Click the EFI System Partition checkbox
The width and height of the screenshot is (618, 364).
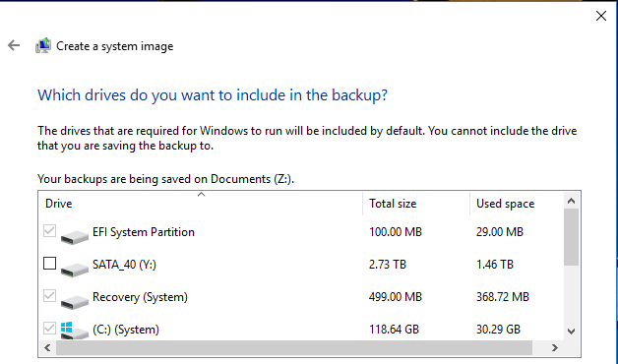tap(49, 231)
